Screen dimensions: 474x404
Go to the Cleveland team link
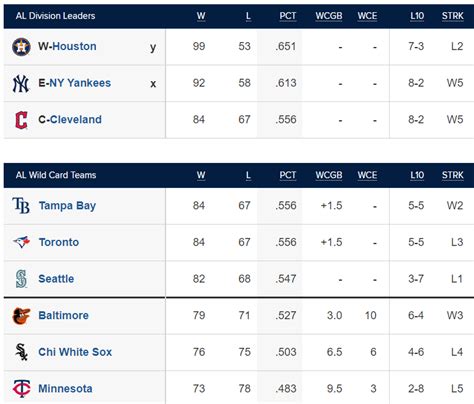(76, 120)
